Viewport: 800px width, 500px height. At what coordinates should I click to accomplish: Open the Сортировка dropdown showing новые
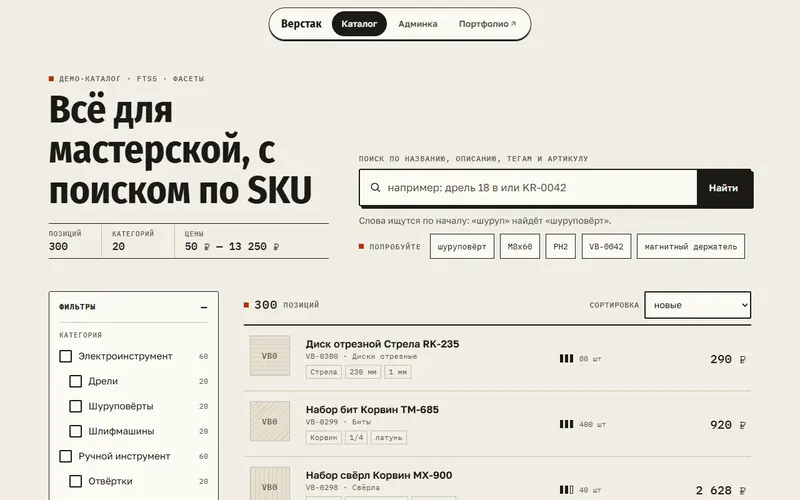(x=697, y=305)
